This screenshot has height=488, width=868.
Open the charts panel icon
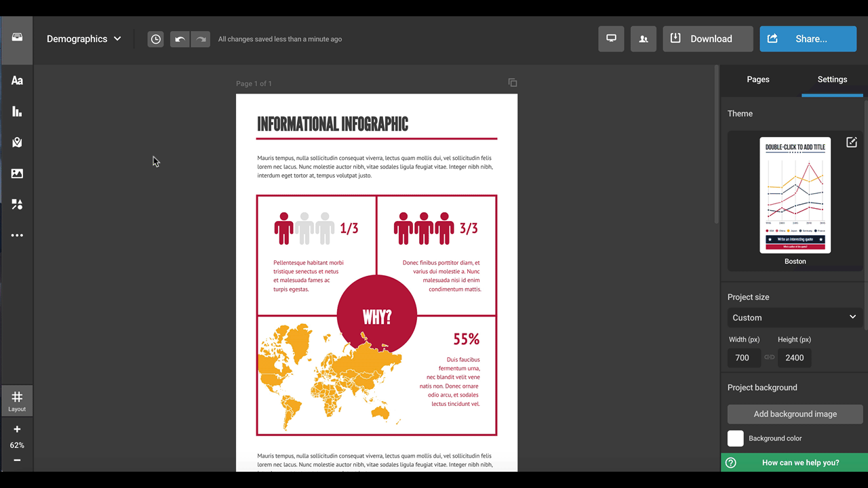[x=17, y=112]
